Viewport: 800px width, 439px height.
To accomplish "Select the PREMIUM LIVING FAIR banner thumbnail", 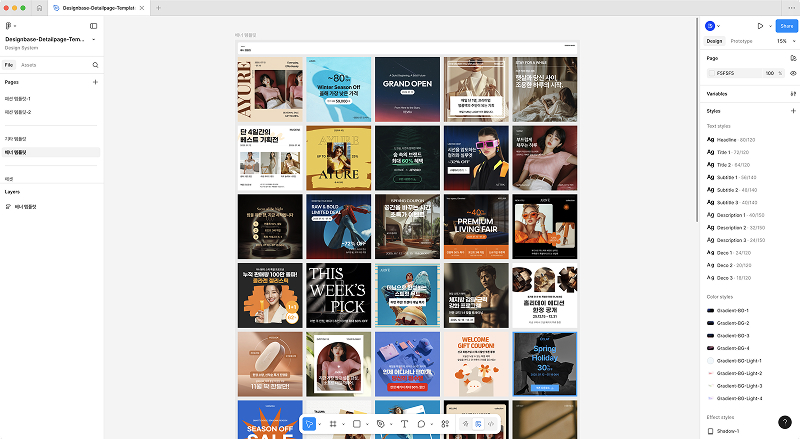I will click(x=476, y=227).
